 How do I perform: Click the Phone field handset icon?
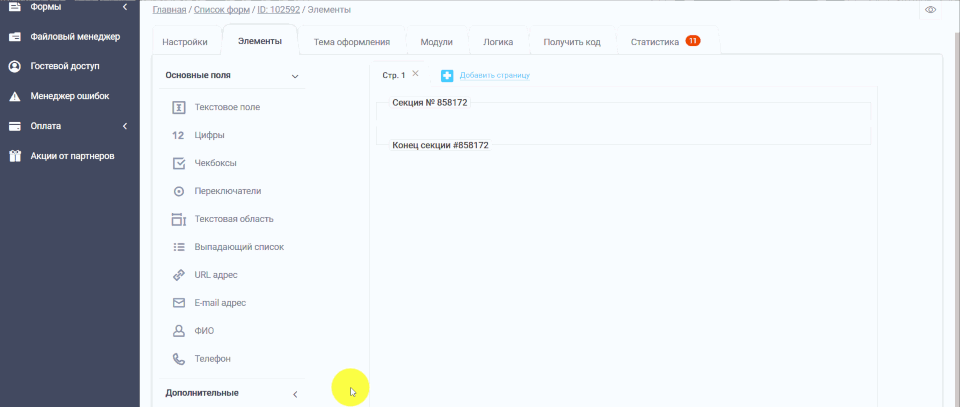(179, 359)
